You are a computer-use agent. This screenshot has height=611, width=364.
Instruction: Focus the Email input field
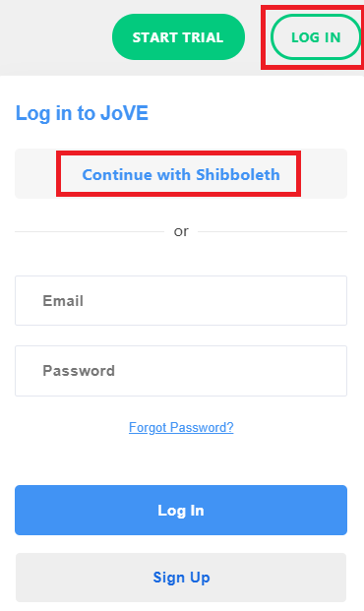(181, 300)
